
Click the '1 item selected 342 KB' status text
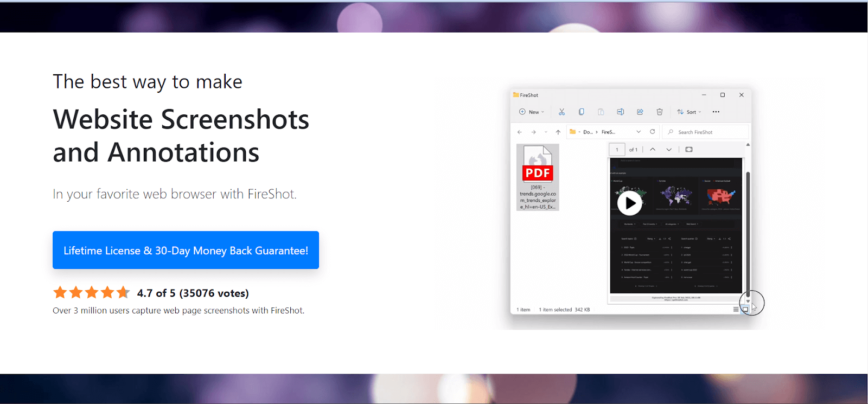pyautogui.click(x=564, y=310)
